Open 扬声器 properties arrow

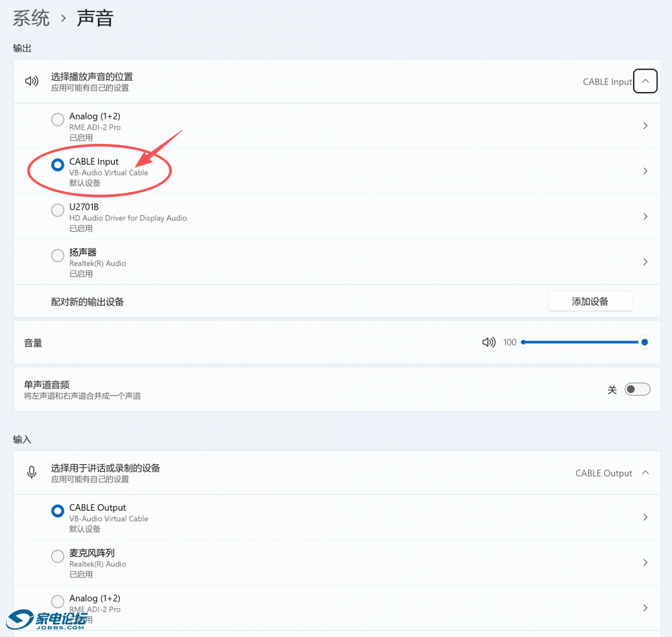[645, 262]
